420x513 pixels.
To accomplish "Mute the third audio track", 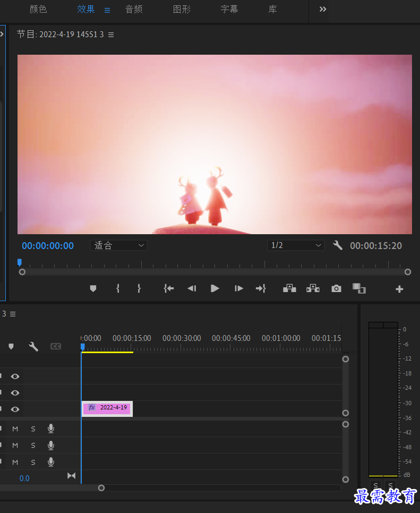I will (x=15, y=463).
